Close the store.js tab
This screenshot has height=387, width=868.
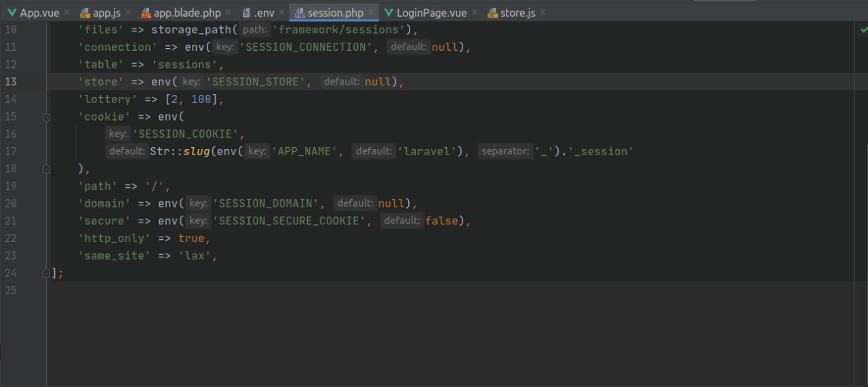(x=542, y=13)
